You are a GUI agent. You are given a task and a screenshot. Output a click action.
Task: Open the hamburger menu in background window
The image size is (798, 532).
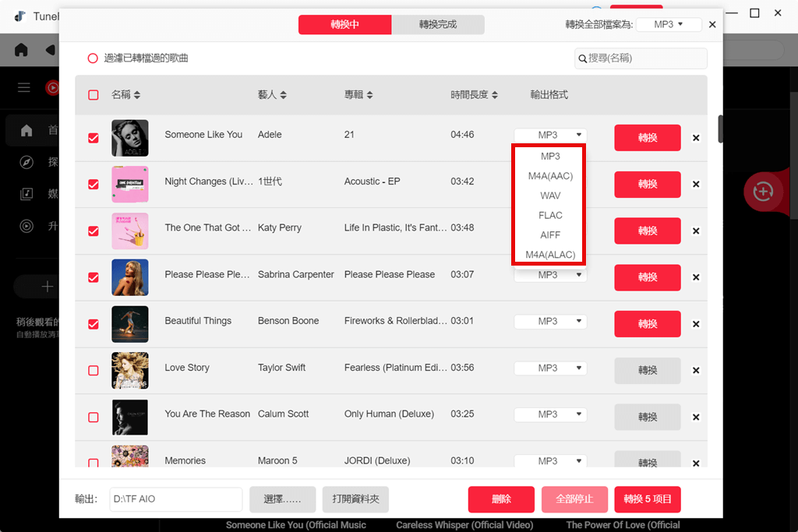pyautogui.click(x=24, y=87)
